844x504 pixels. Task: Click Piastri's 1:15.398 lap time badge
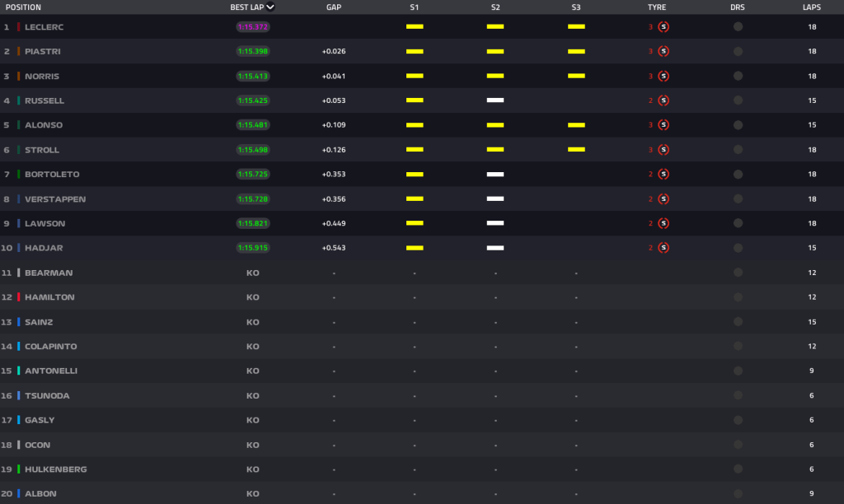pyautogui.click(x=253, y=51)
